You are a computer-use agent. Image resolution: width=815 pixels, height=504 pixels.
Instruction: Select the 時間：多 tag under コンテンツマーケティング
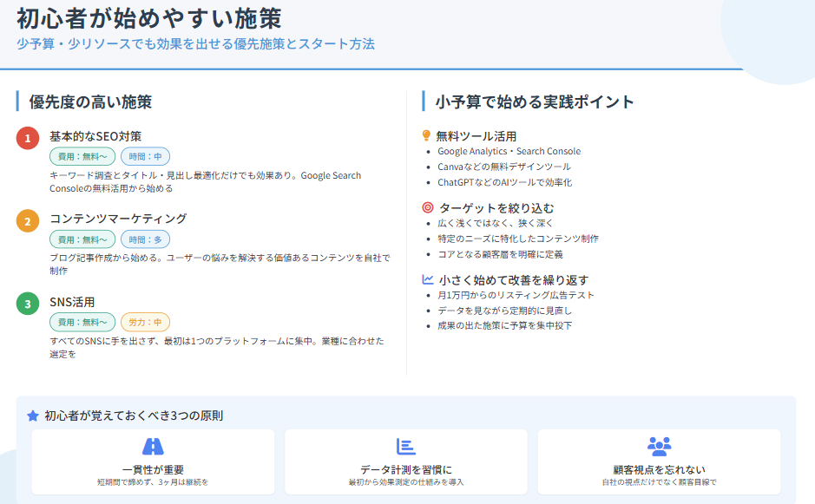[145, 239]
